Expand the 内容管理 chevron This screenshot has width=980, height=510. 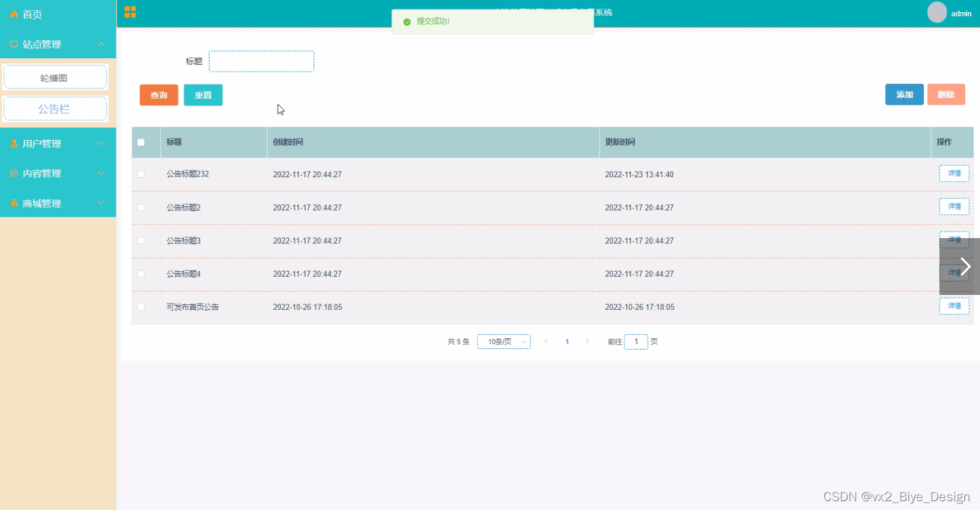101,173
